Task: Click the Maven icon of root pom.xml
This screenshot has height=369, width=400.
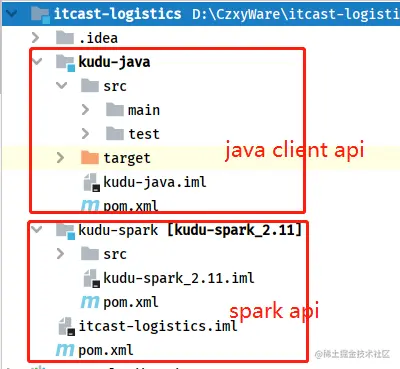Action: coord(65,350)
